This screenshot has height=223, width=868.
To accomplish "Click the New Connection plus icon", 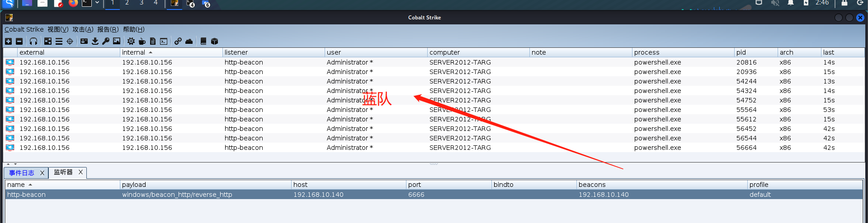I will (x=8, y=42).
